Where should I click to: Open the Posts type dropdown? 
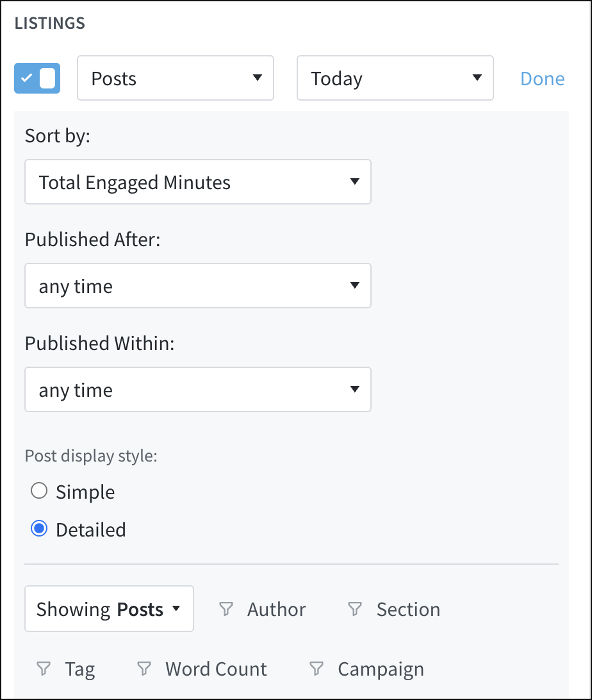click(x=176, y=78)
